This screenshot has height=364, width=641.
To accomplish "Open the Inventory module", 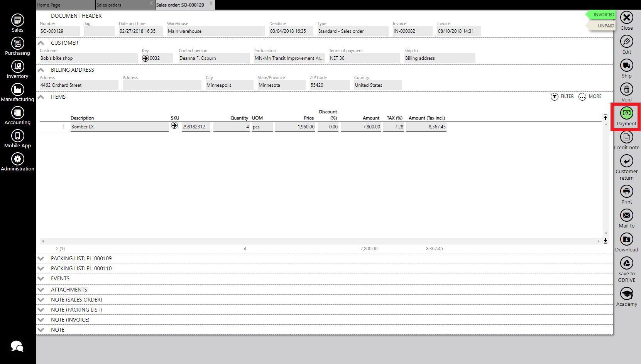I will (x=17, y=67).
